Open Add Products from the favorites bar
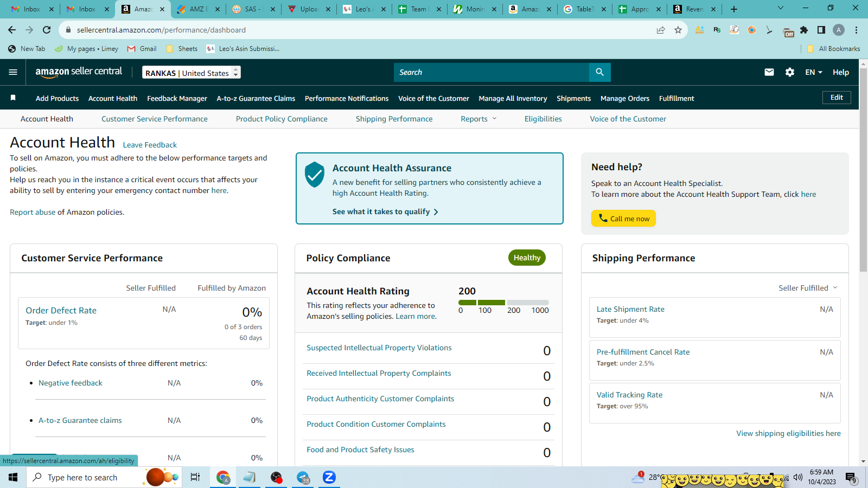 57,98
